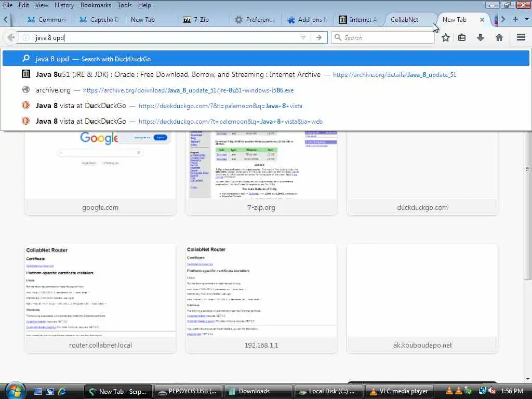Open the router.collabnet.local tile
This screenshot has height=399, width=532.
100,298
